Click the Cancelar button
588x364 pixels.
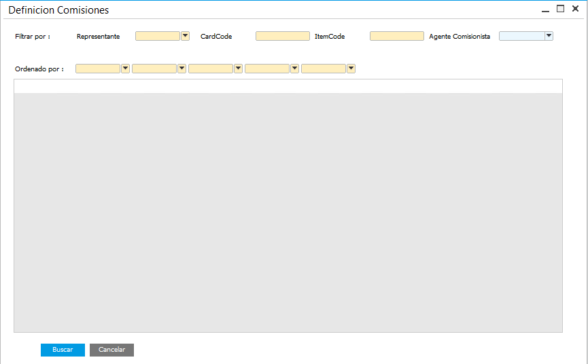(111, 350)
